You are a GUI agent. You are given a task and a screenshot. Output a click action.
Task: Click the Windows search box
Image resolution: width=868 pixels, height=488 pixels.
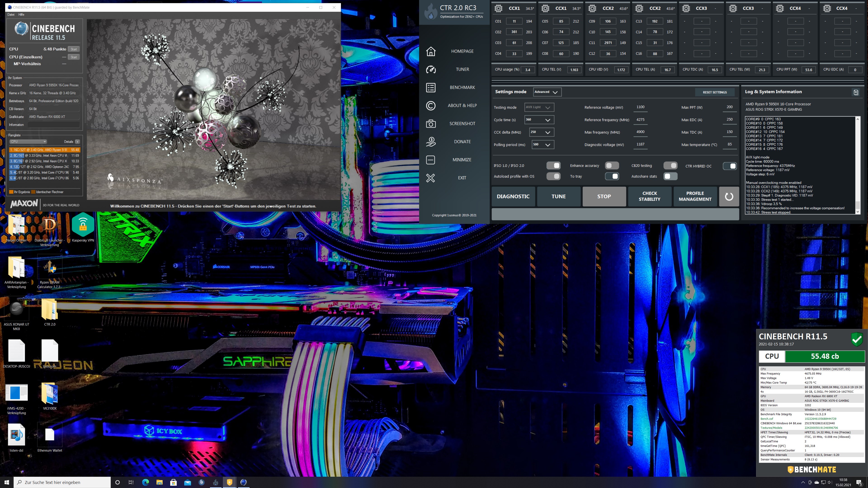(62, 482)
